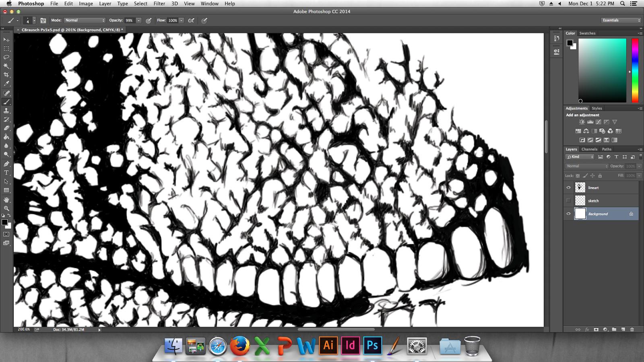
Task: Pick a color in the color field
Action: pos(602,70)
